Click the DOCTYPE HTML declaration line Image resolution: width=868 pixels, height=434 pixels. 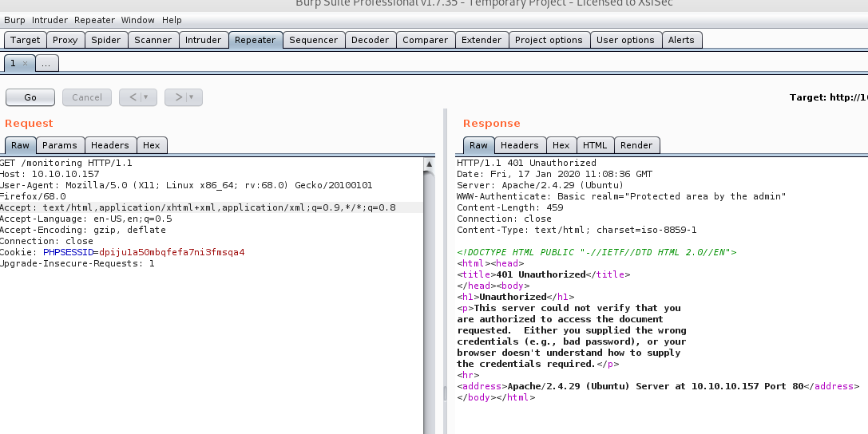pos(597,252)
